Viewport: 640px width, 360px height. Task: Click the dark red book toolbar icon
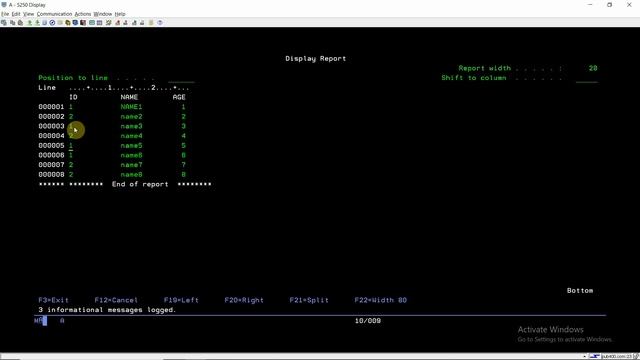(x=83, y=23)
